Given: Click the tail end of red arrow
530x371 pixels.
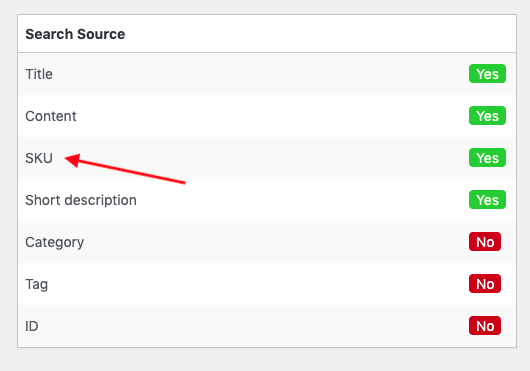Looking at the screenshot, I should pyautogui.click(x=184, y=183).
